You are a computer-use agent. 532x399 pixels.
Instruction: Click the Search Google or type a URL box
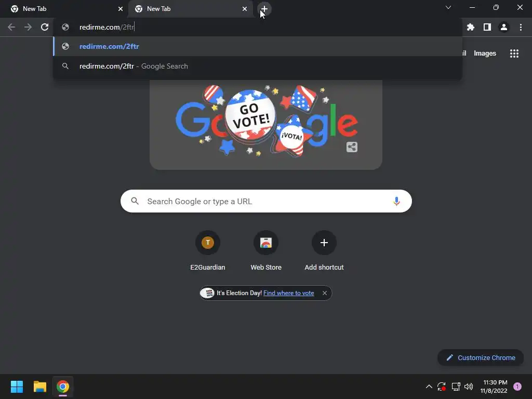pyautogui.click(x=266, y=201)
